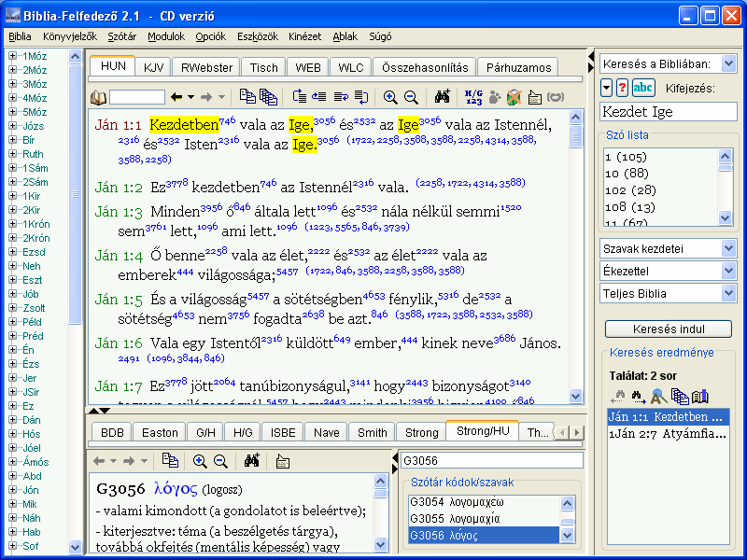The height and width of the screenshot is (560, 747).
Task: Click the text flow icon with curved arrow
Action: (x=361, y=97)
